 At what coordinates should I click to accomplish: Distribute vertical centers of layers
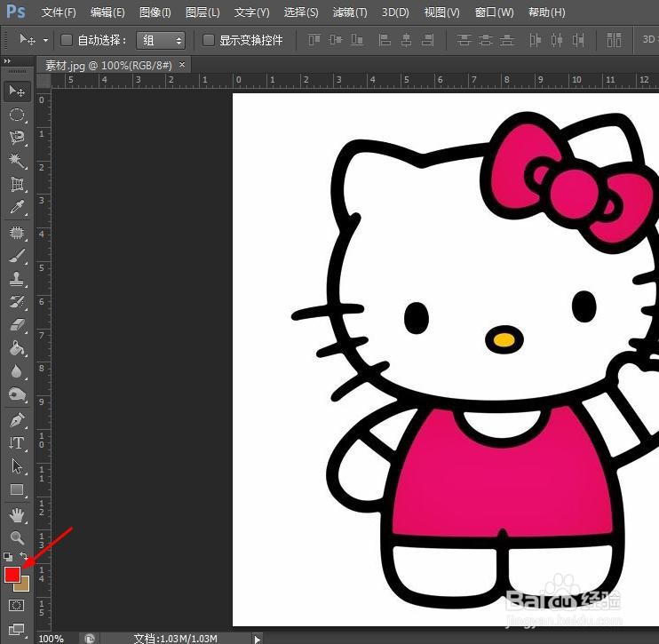[486, 40]
